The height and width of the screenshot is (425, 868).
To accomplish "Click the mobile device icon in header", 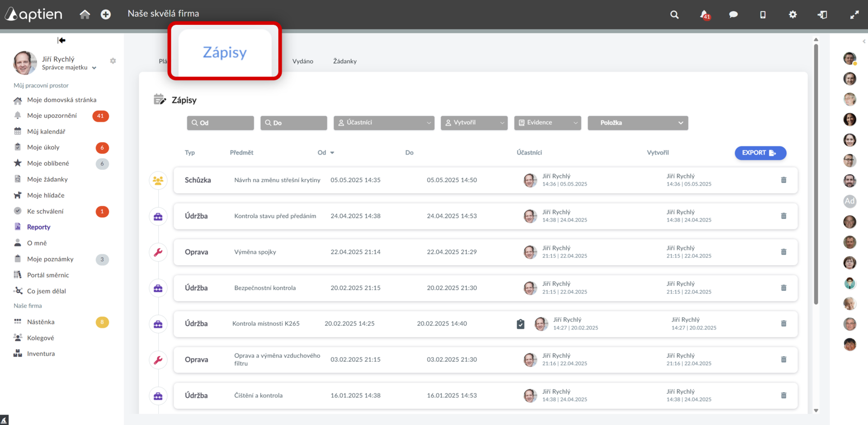I will click(763, 14).
